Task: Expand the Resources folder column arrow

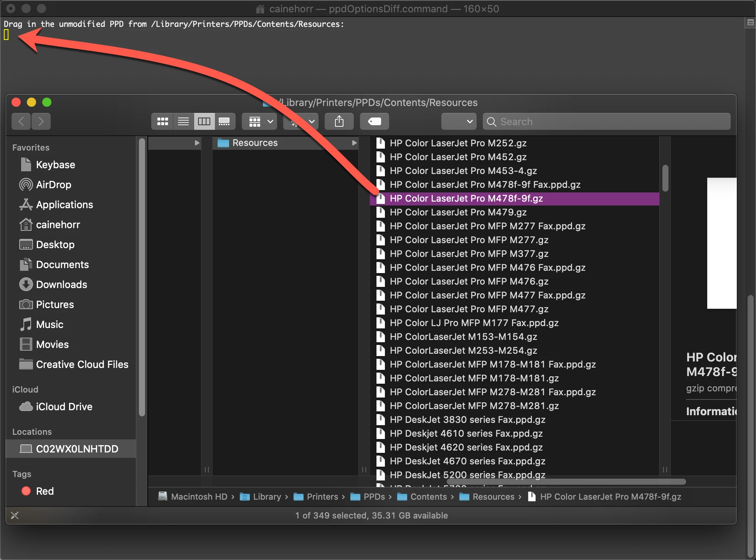Action: 354,143
